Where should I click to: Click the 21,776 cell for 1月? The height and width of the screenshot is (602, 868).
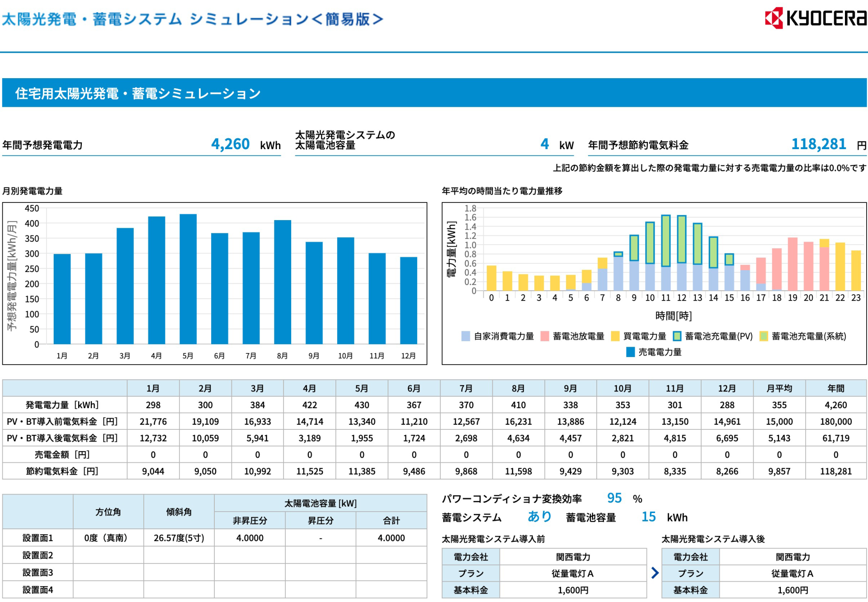[153, 421]
